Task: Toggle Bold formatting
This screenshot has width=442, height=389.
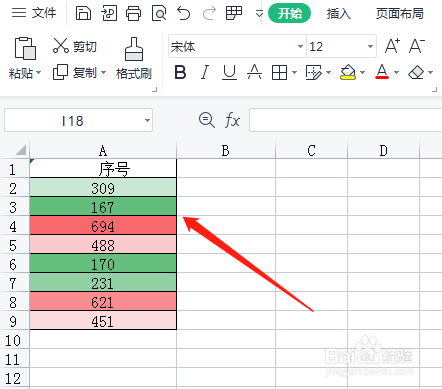Action: point(180,72)
